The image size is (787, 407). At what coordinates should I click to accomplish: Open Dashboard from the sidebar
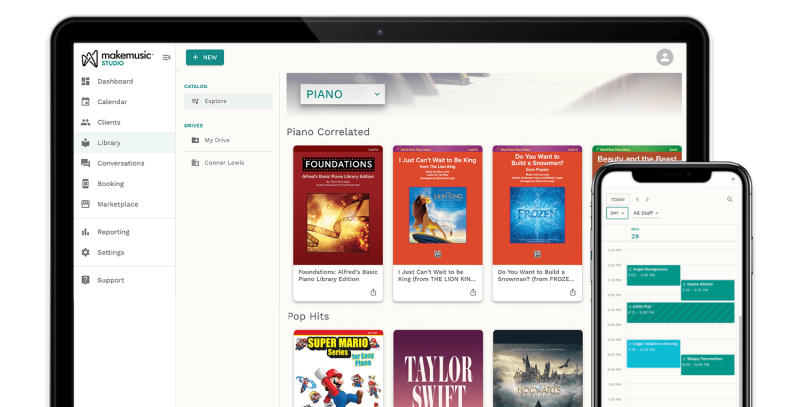[x=124, y=81]
